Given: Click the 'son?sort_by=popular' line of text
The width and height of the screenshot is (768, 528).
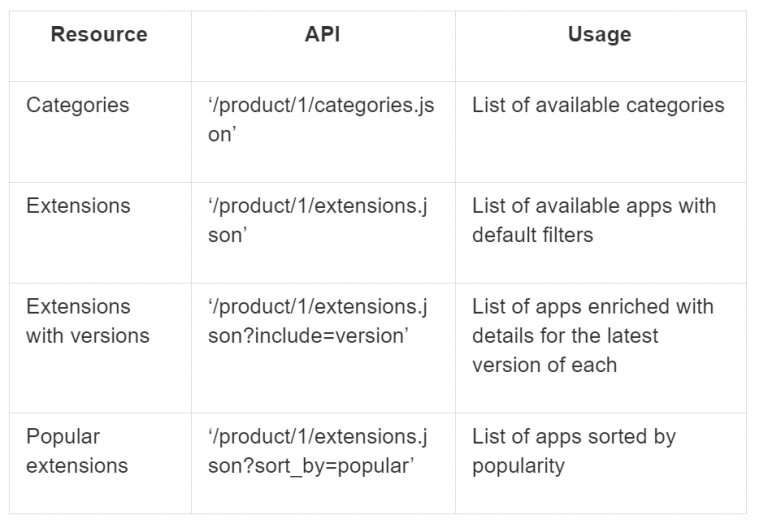Looking at the screenshot, I should [308, 466].
